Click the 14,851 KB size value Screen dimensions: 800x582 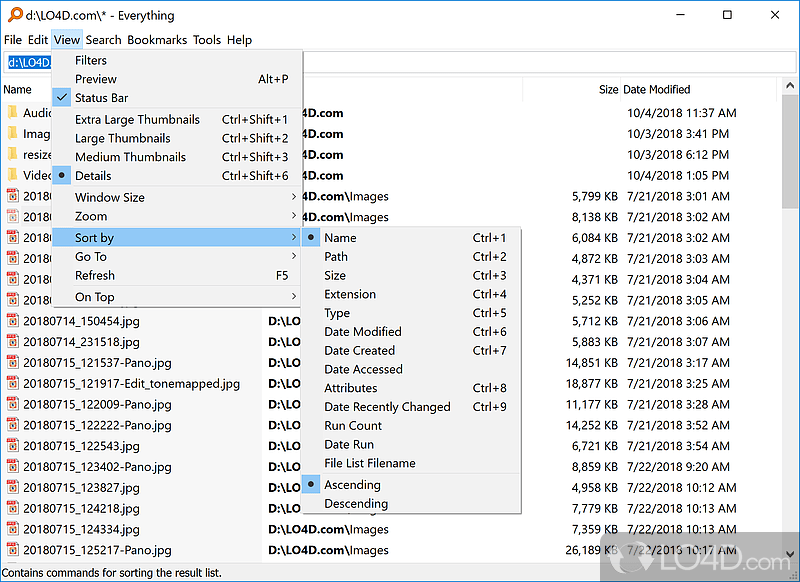[x=591, y=363]
